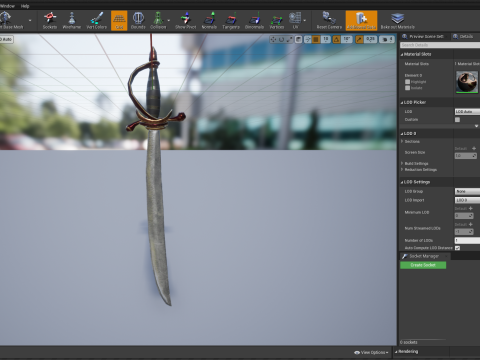Enable Highlight checkbox for Element 0
This screenshot has width=480, height=360.
coord(407,82)
